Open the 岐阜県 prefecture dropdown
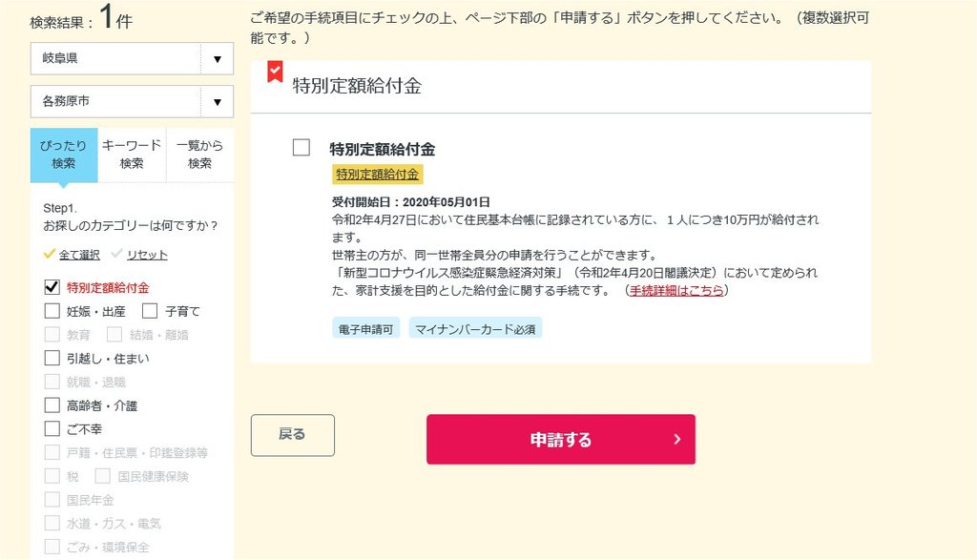Image resolution: width=977 pixels, height=560 pixels. pyautogui.click(x=132, y=58)
